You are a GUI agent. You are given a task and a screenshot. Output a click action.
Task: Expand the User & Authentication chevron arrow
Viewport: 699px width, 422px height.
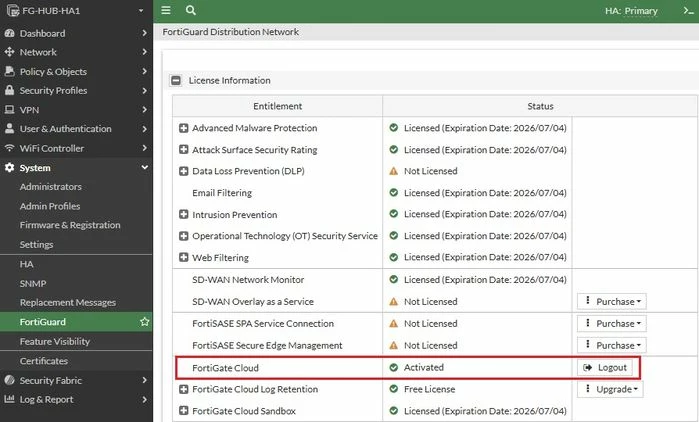[x=144, y=129]
